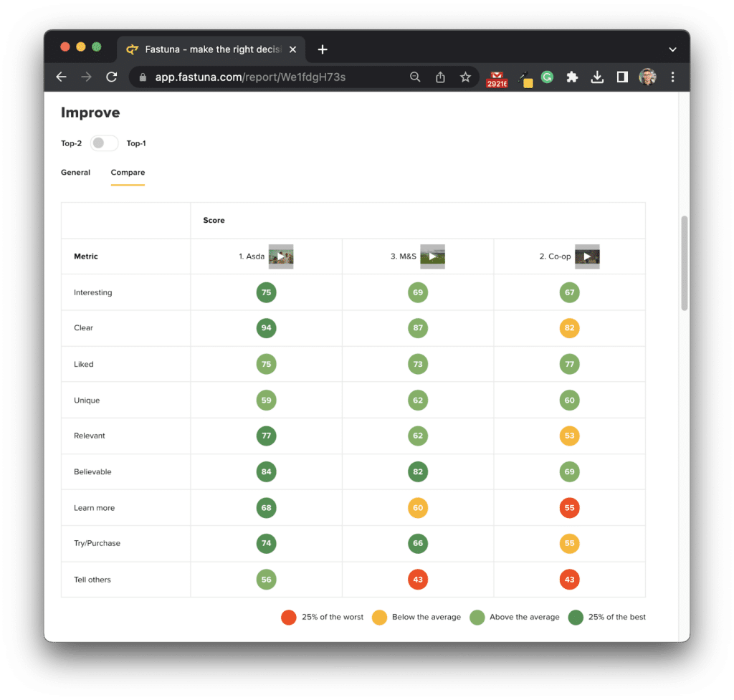Viewport: 734px width, 700px height.
Task: Click the '3. M&S' column label
Action: point(403,256)
